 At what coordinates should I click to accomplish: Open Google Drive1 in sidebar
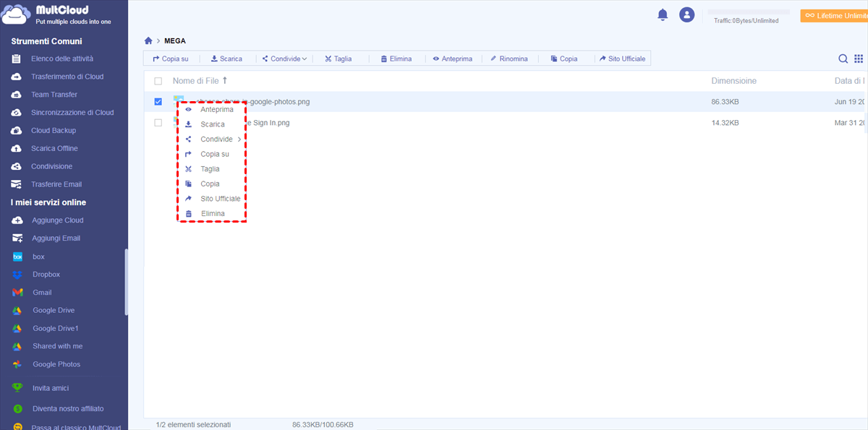55,329
